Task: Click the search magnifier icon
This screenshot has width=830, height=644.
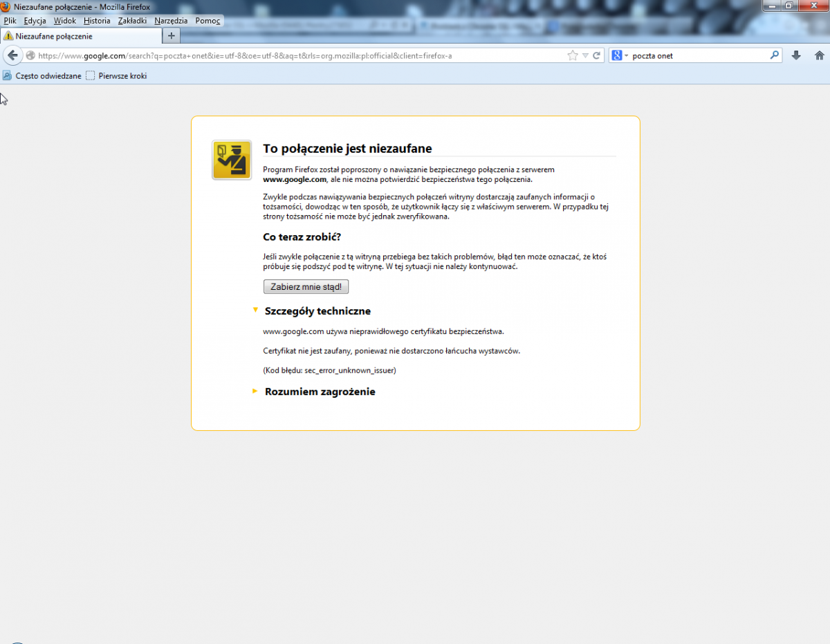Action: 775,55
